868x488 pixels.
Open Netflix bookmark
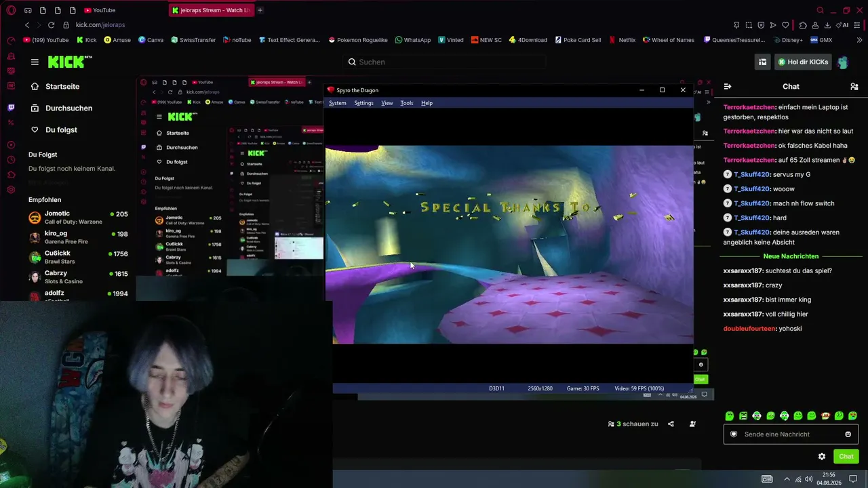pyautogui.click(x=623, y=40)
